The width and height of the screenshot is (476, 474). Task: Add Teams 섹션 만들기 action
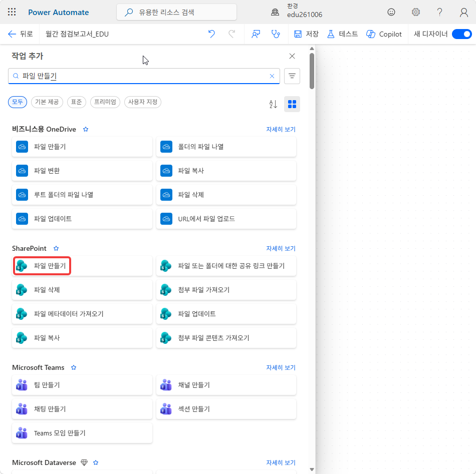(226, 409)
